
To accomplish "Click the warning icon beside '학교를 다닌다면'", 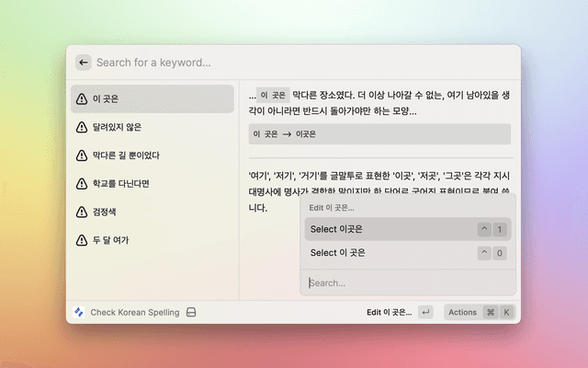I will [82, 184].
